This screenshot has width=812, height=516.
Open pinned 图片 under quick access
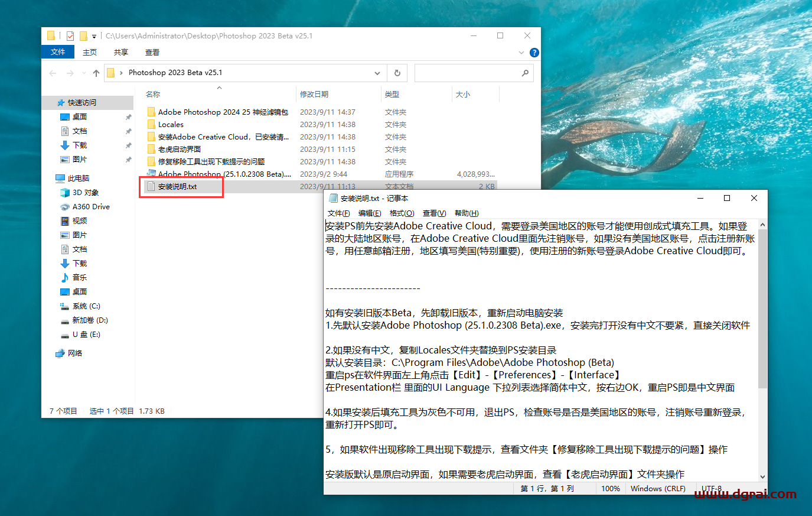[80, 159]
